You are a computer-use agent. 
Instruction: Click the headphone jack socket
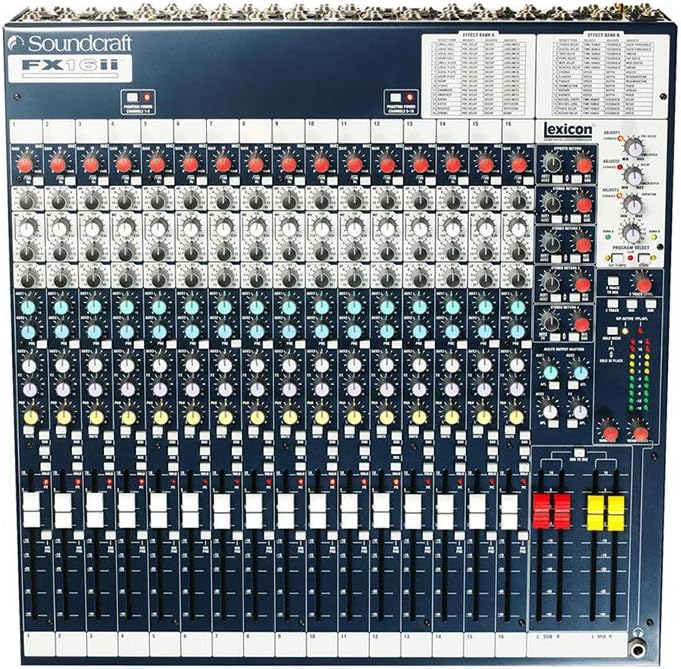click(638, 650)
